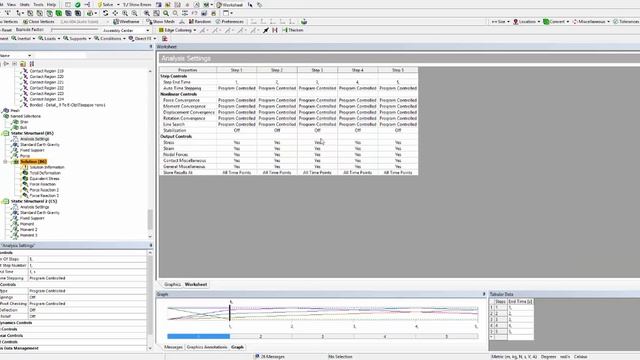
Task: Select Standard Earth Gravity under first Static Structural
Action: click(x=40, y=145)
